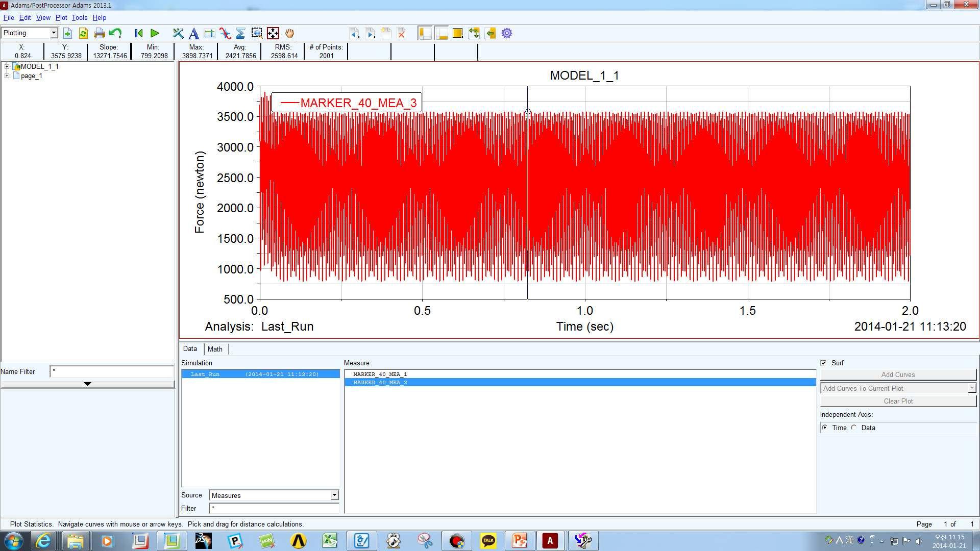Reset animation to the start
Image resolution: width=980 pixels, height=551 pixels.
(138, 34)
